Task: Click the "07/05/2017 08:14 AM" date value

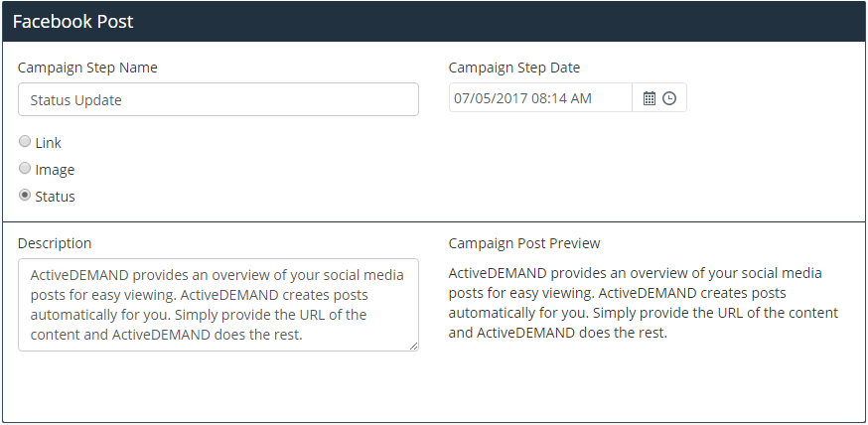Action: coord(522,98)
